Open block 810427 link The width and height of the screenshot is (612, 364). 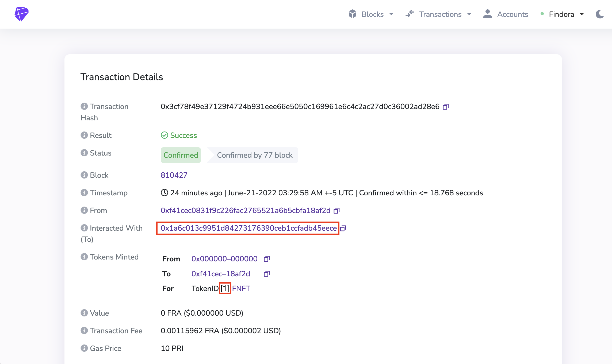[x=174, y=175]
